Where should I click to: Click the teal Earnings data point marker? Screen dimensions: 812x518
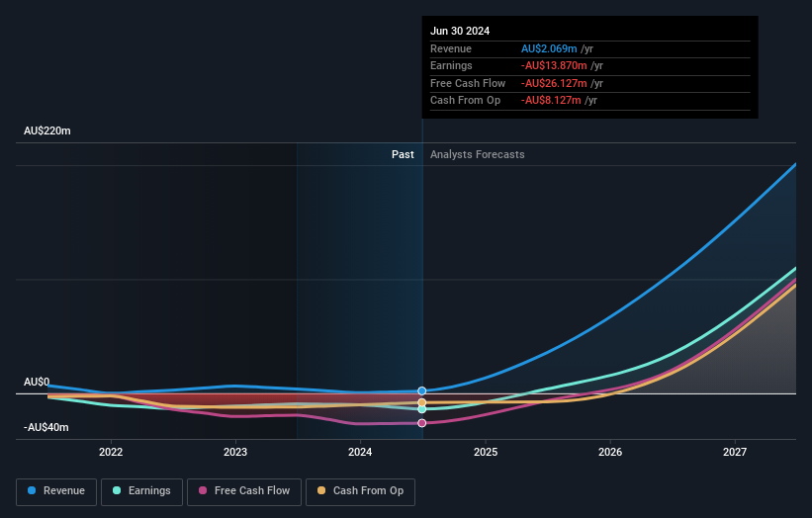tap(422, 409)
